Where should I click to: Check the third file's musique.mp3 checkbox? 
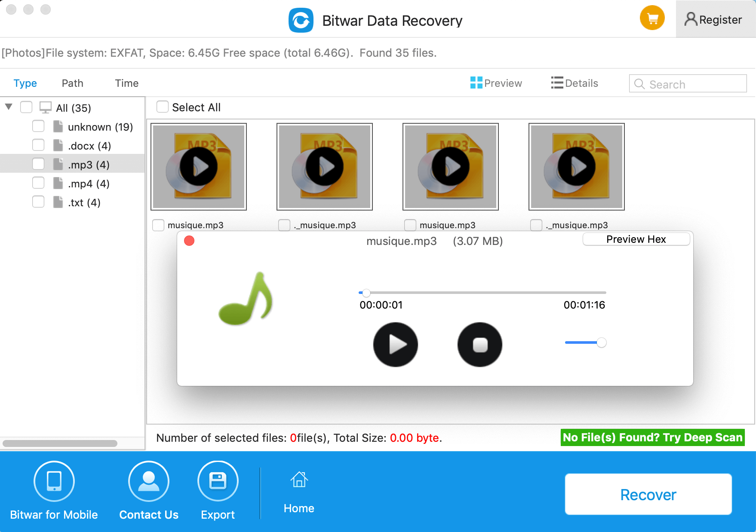(x=410, y=225)
